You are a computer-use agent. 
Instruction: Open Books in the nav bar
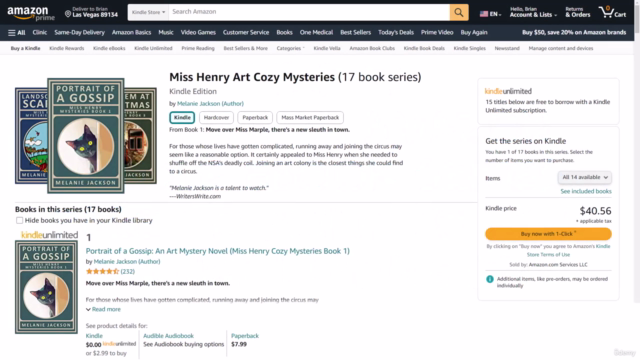point(284,33)
